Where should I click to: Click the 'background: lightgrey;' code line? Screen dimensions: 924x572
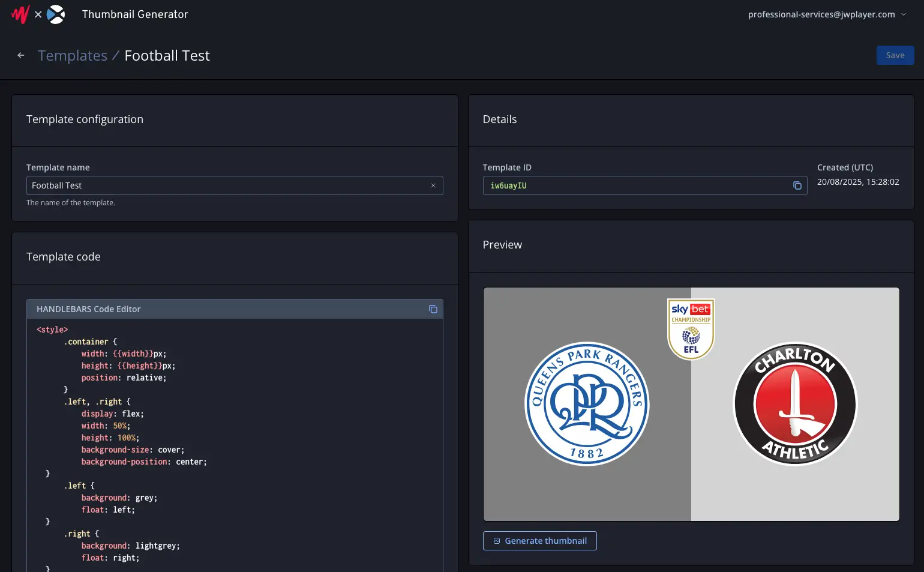pos(131,546)
